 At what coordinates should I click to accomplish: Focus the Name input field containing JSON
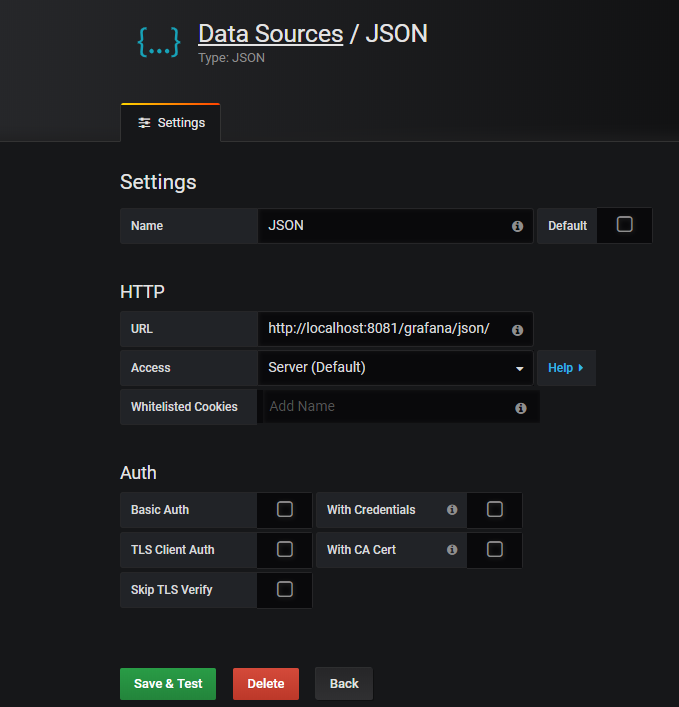click(x=395, y=225)
